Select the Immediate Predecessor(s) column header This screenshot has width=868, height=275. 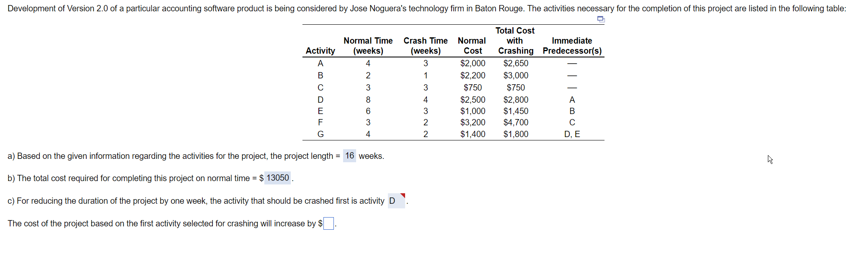(x=572, y=45)
